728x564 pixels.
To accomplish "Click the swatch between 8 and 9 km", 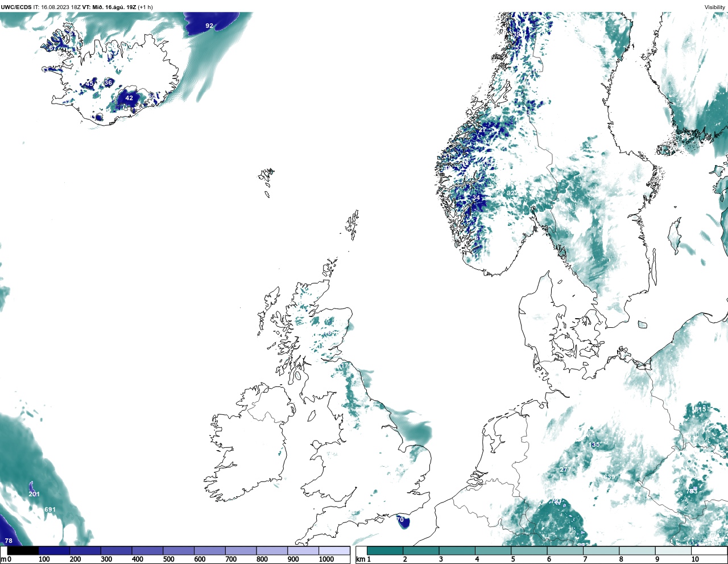I will pyautogui.click(x=637, y=551).
